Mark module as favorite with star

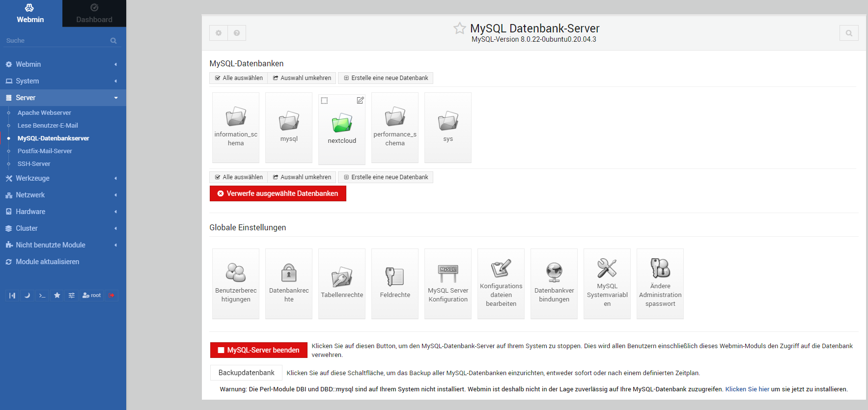click(x=459, y=28)
